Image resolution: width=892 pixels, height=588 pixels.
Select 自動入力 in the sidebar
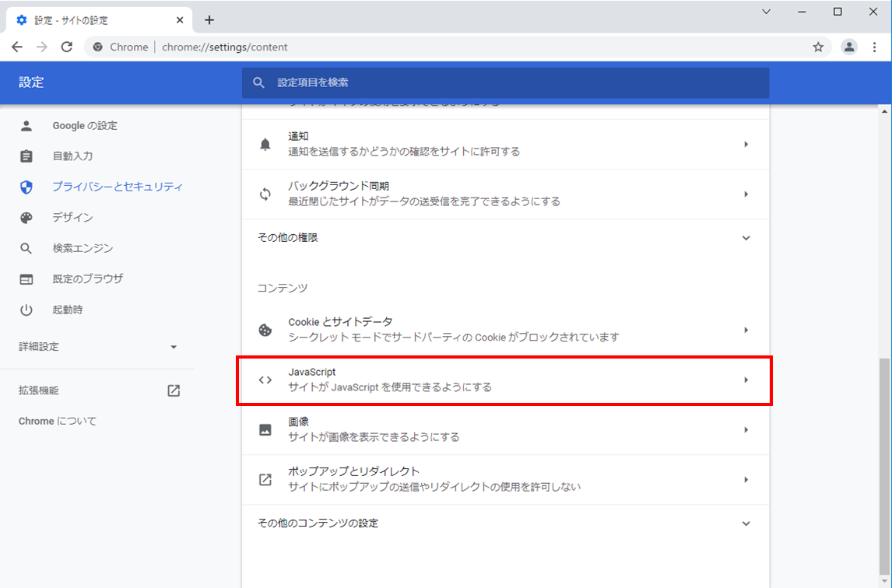[73, 156]
